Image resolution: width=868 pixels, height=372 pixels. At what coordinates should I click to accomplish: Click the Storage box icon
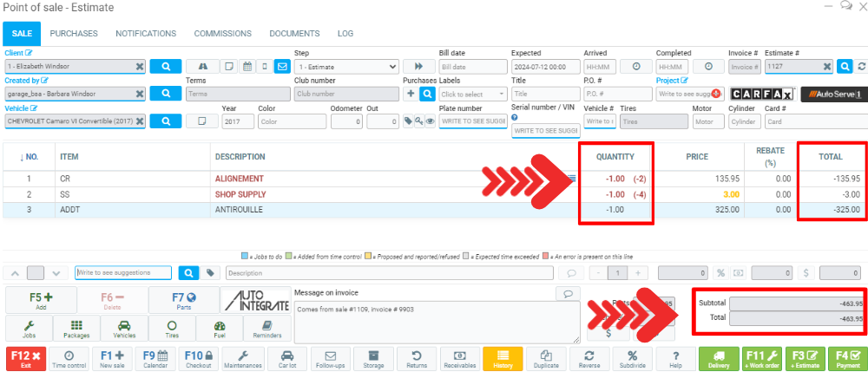coord(373,359)
